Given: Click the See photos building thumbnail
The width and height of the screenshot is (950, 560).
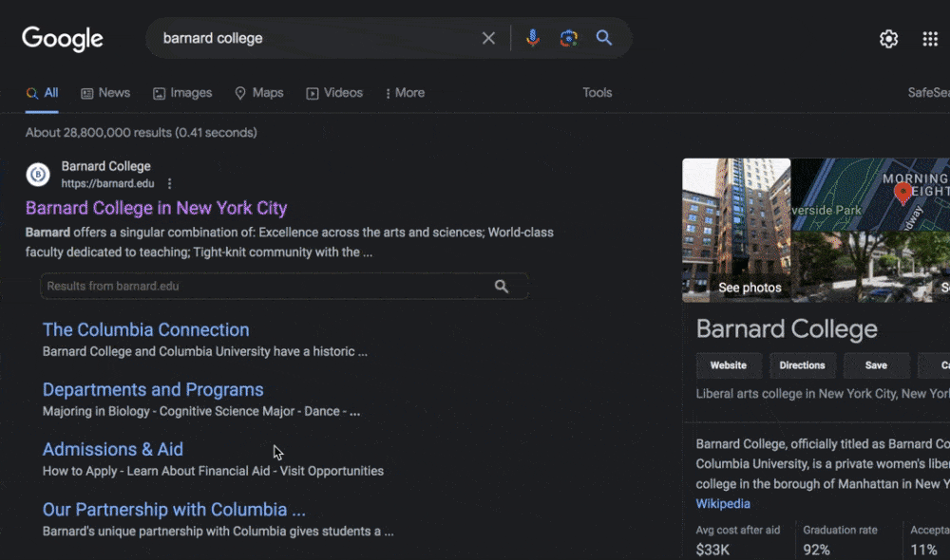Looking at the screenshot, I should pyautogui.click(x=736, y=230).
